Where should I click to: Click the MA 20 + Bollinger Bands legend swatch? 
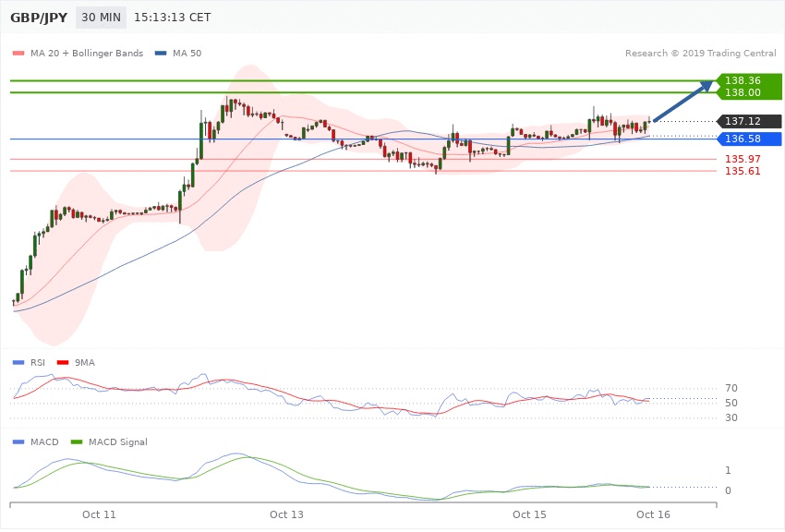click(x=18, y=54)
